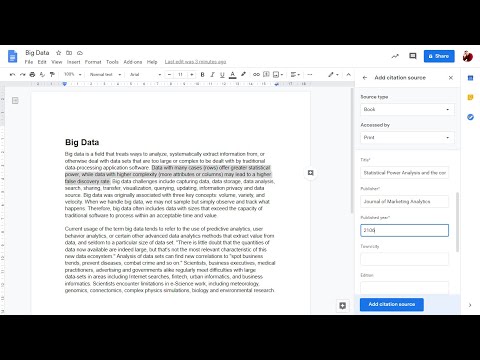
Task: Click the Published year input field
Action: coord(404,230)
